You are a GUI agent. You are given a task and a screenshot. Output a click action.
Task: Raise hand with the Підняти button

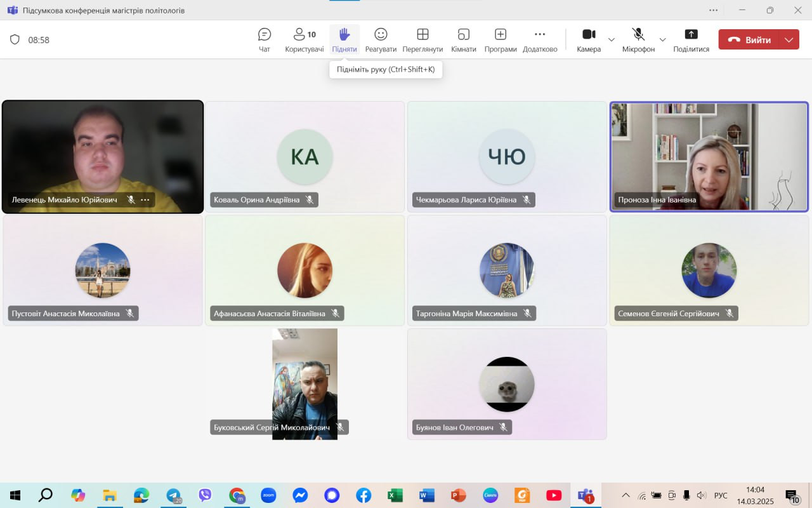[x=344, y=40]
